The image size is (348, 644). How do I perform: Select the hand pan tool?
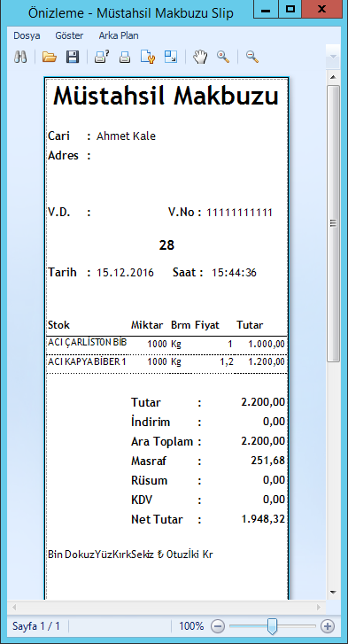[200, 57]
